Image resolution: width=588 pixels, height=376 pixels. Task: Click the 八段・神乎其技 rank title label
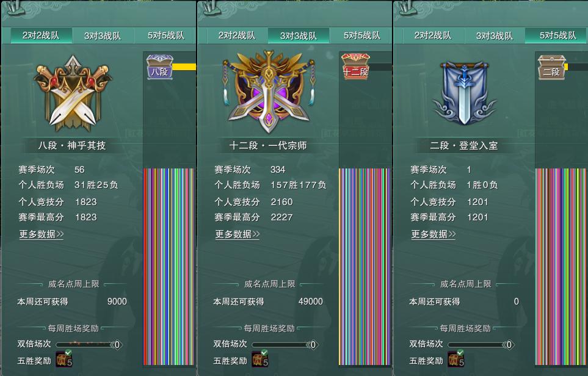click(72, 145)
